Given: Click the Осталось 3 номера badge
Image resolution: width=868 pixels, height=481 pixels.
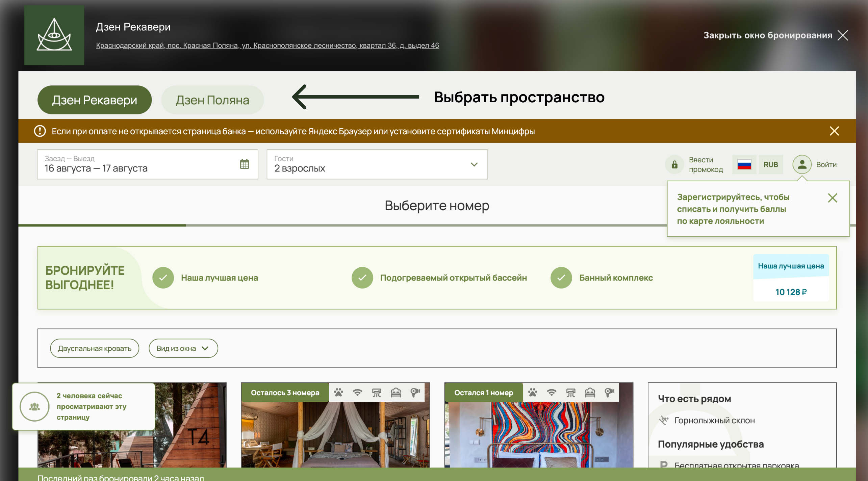Looking at the screenshot, I should [285, 393].
